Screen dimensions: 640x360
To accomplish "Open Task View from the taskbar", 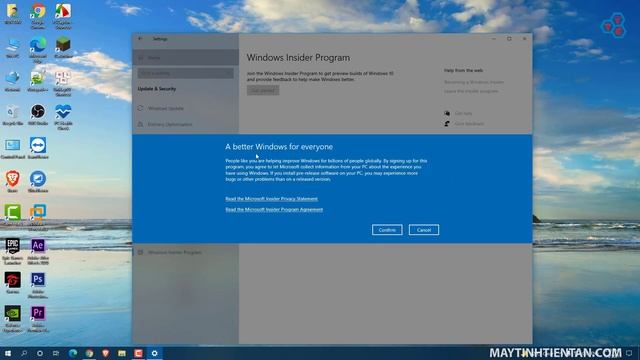I will 56,353.
